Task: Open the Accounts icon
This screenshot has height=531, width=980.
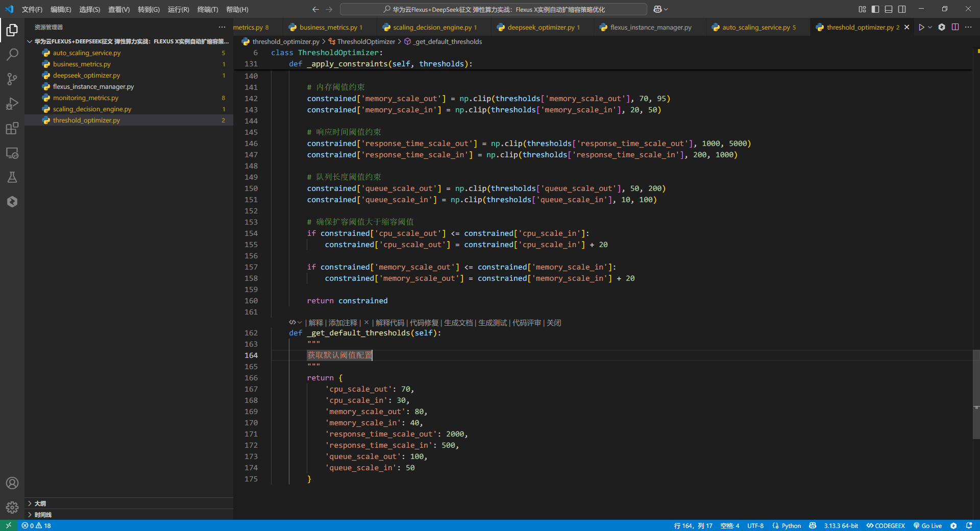Action: (12, 483)
